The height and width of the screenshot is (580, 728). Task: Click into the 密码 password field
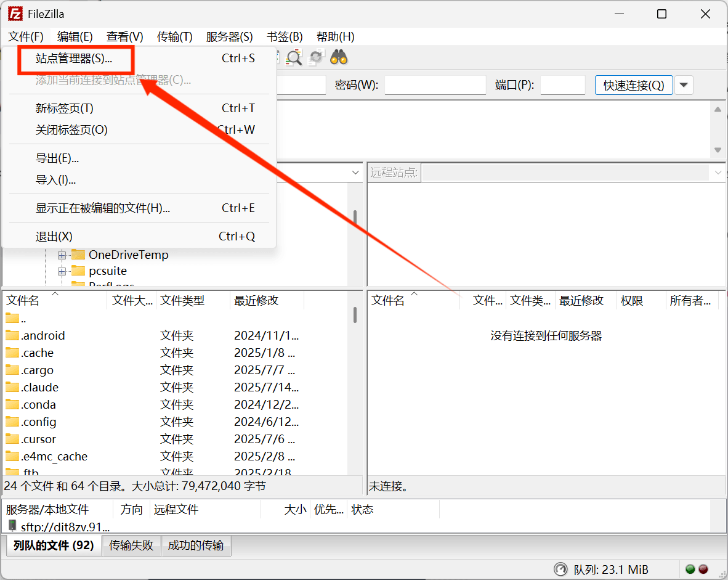pos(435,85)
